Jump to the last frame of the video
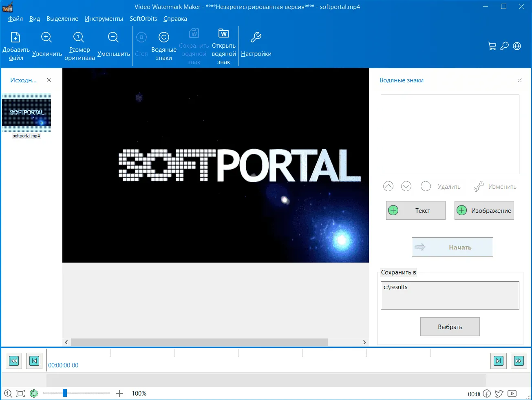 (x=519, y=360)
